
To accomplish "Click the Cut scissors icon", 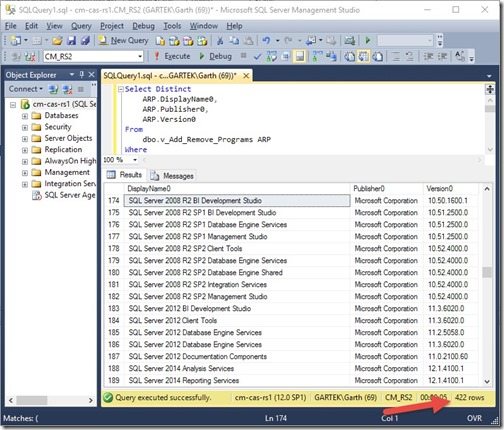I will coord(220,41).
